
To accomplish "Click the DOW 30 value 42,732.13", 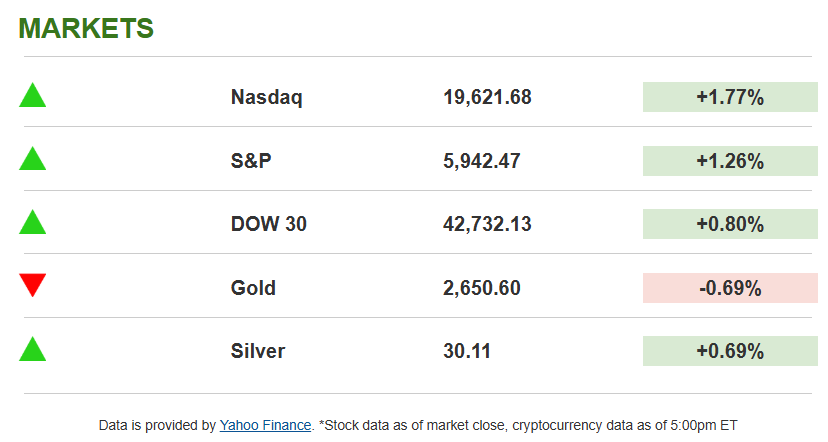I will 487,224.
